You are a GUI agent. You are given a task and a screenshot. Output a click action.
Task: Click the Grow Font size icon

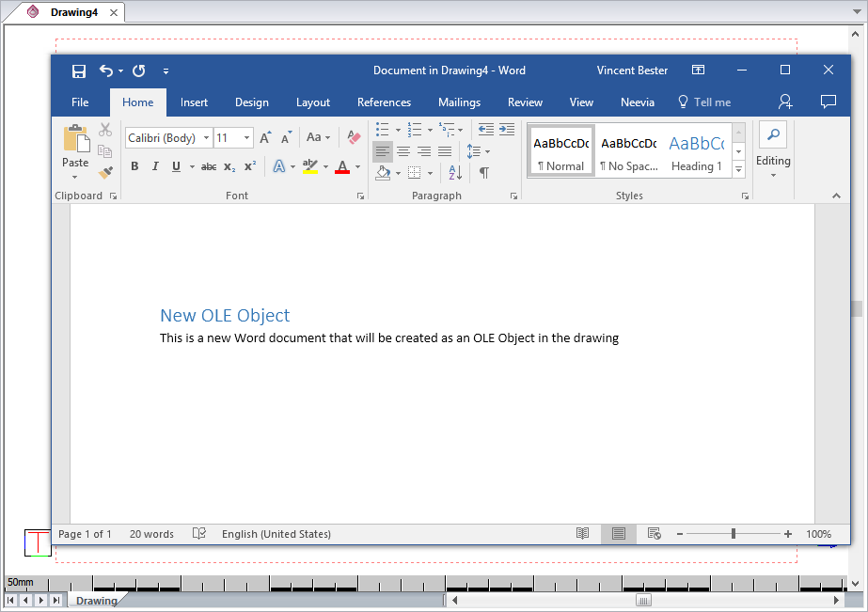click(265, 137)
